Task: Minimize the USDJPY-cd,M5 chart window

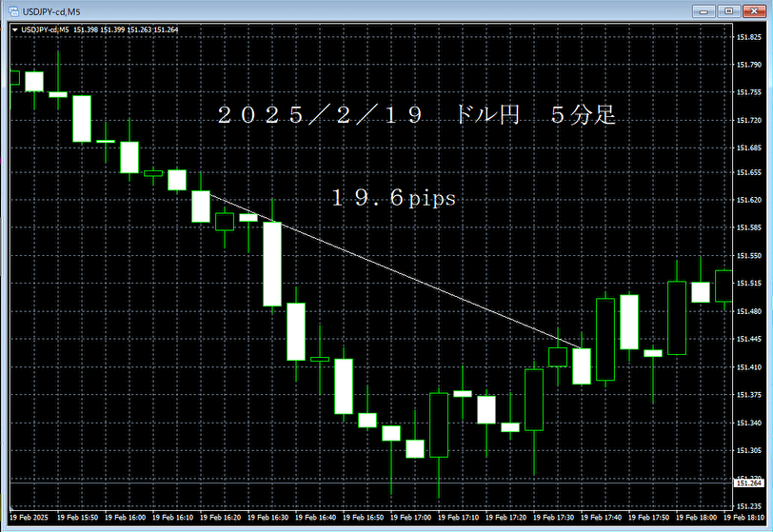Action: tap(704, 10)
